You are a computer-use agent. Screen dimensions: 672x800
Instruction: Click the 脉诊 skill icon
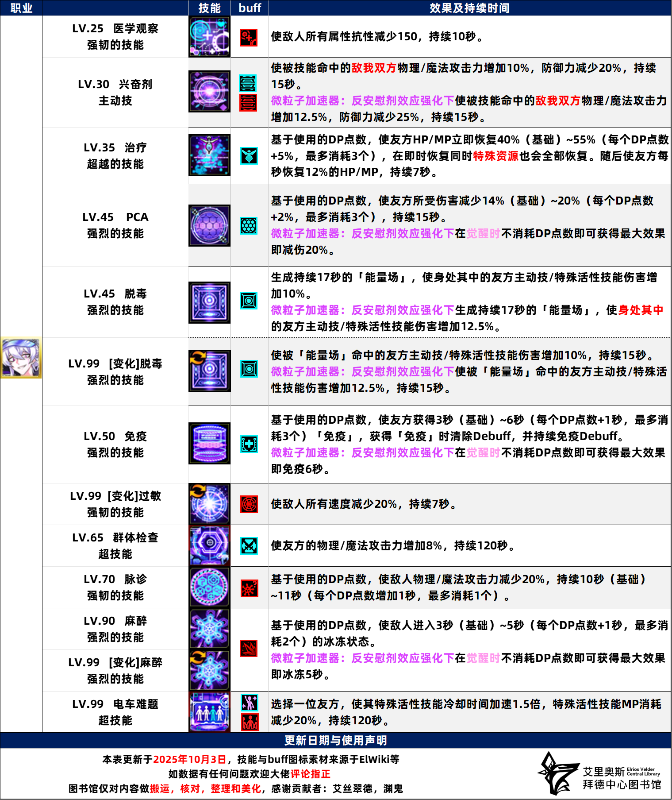209,587
